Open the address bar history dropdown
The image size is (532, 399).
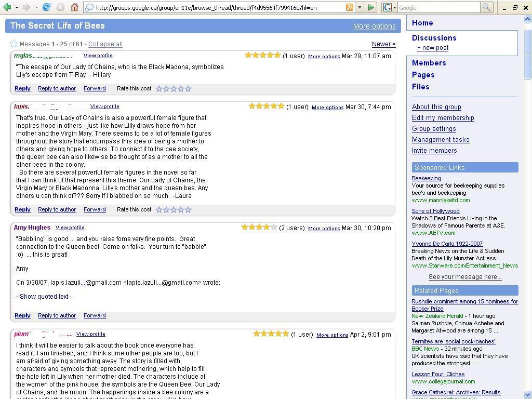359,7
